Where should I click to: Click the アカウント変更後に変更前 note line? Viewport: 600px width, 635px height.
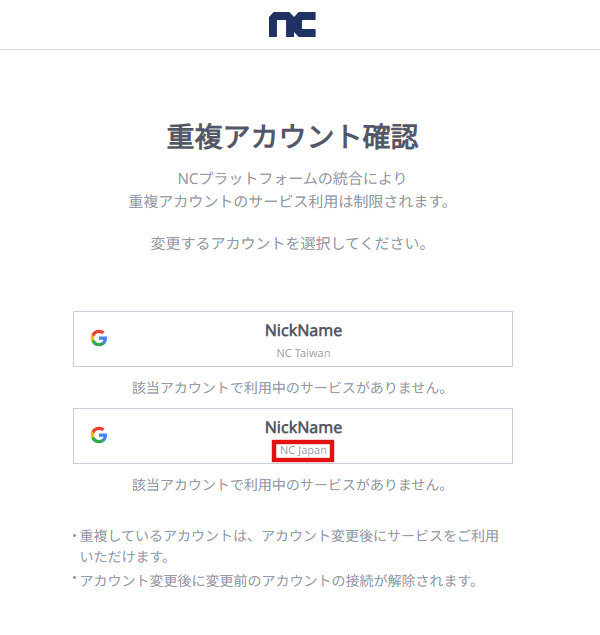280,581
